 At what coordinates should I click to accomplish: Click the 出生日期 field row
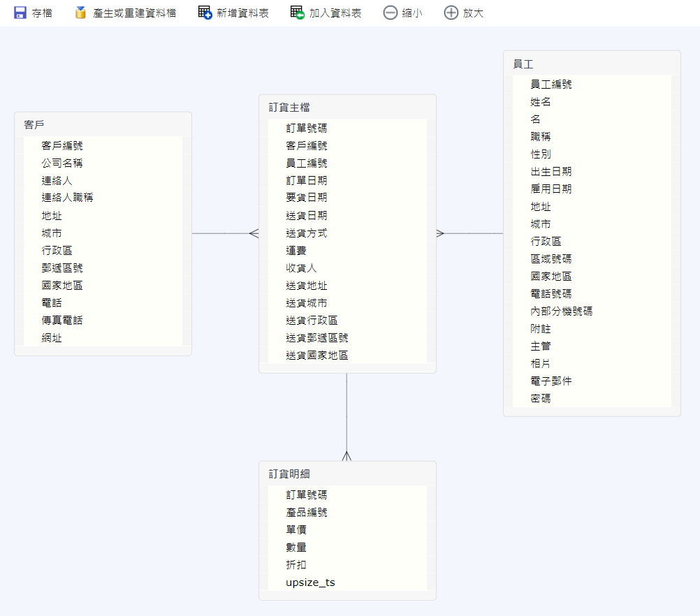pyautogui.click(x=592, y=171)
